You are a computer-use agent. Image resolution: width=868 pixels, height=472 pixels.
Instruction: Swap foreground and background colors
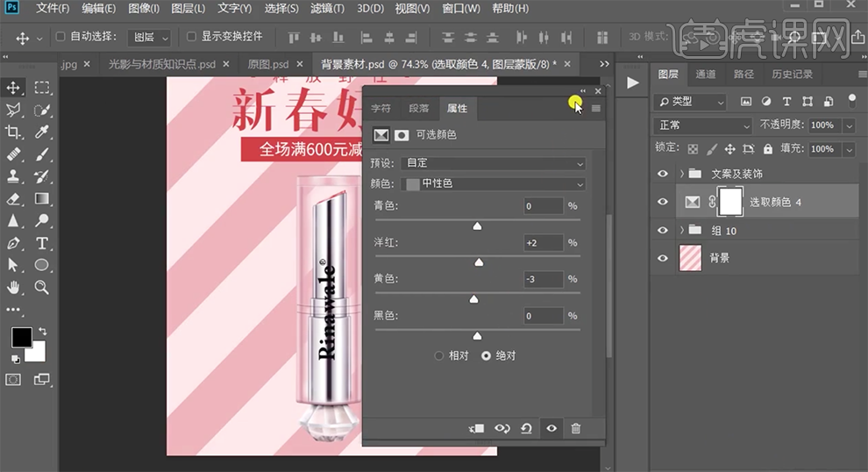[42, 332]
